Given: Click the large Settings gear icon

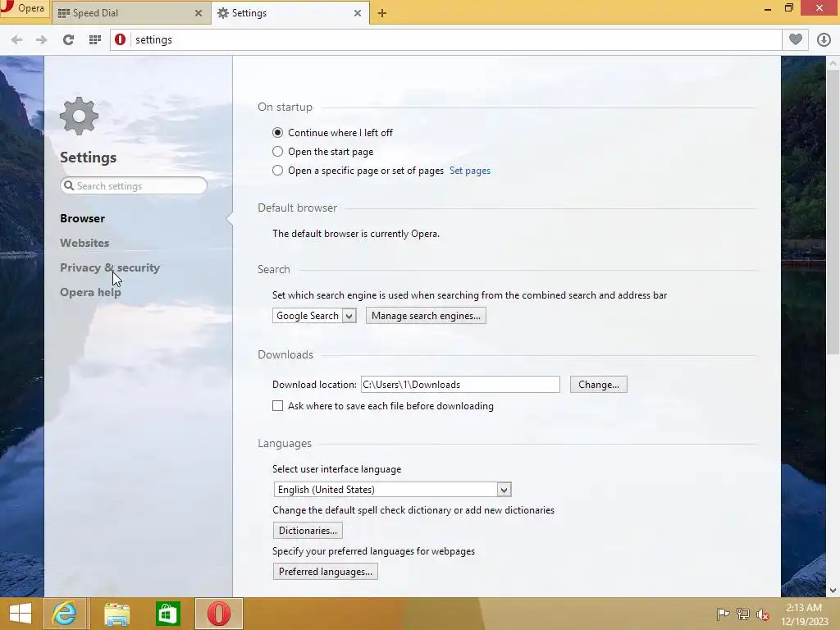Looking at the screenshot, I should click(80, 116).
